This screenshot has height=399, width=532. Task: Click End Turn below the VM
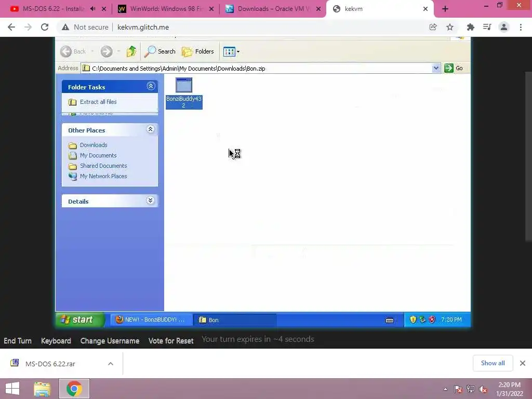pos(18,341)
